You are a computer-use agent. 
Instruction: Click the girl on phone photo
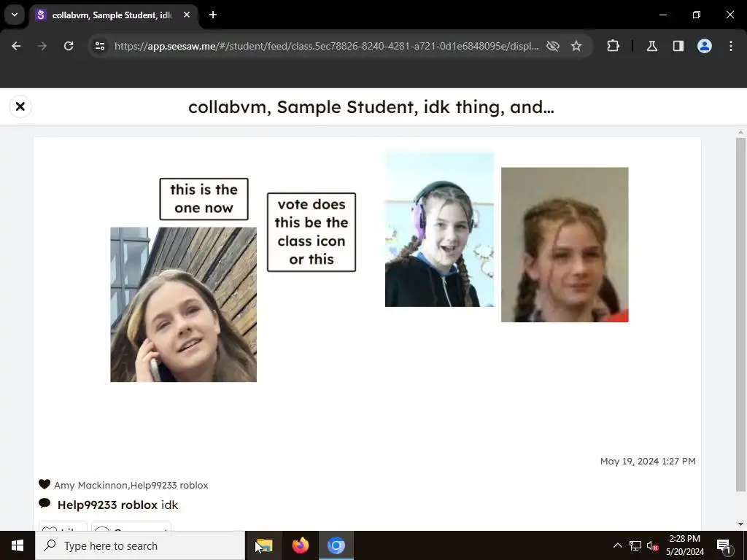[x=183, y=304]
